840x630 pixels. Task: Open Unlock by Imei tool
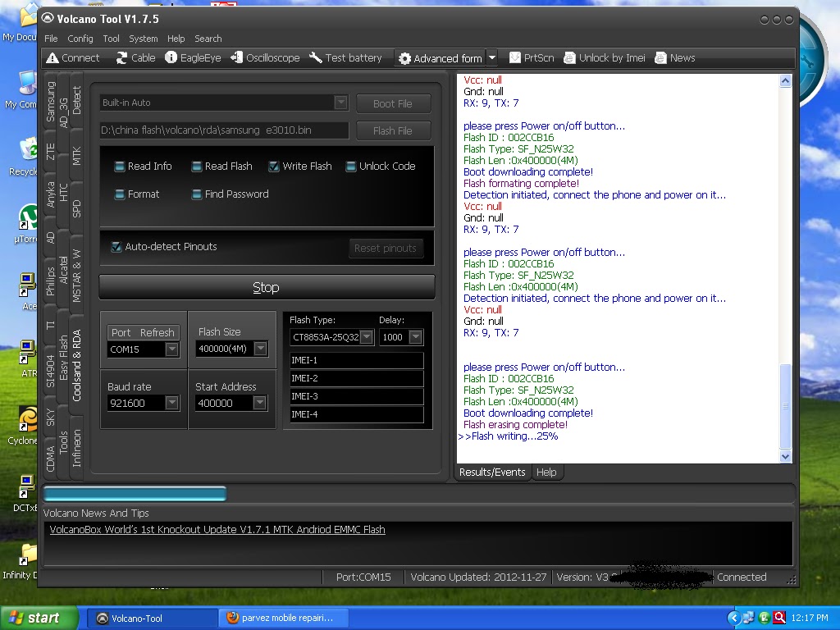[x=605, y=58]
